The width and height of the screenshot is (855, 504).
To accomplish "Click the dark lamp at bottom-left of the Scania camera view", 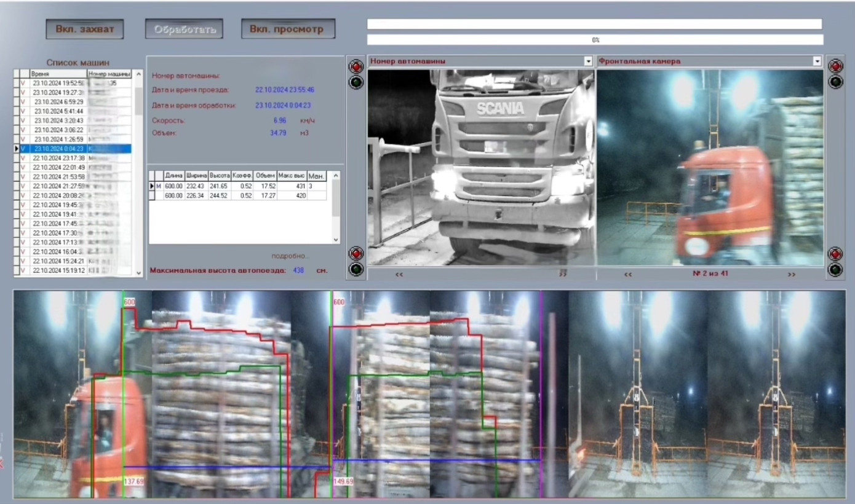I will pos(356,269).
